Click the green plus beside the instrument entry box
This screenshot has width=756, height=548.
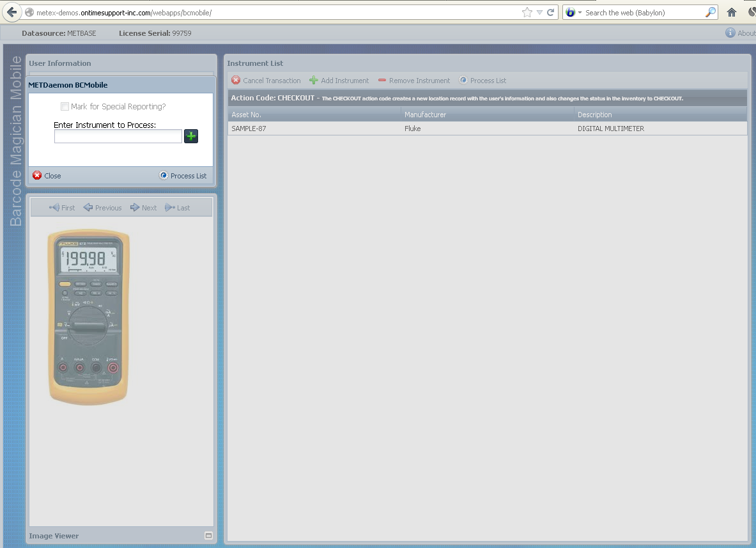(x=190, y=136)
